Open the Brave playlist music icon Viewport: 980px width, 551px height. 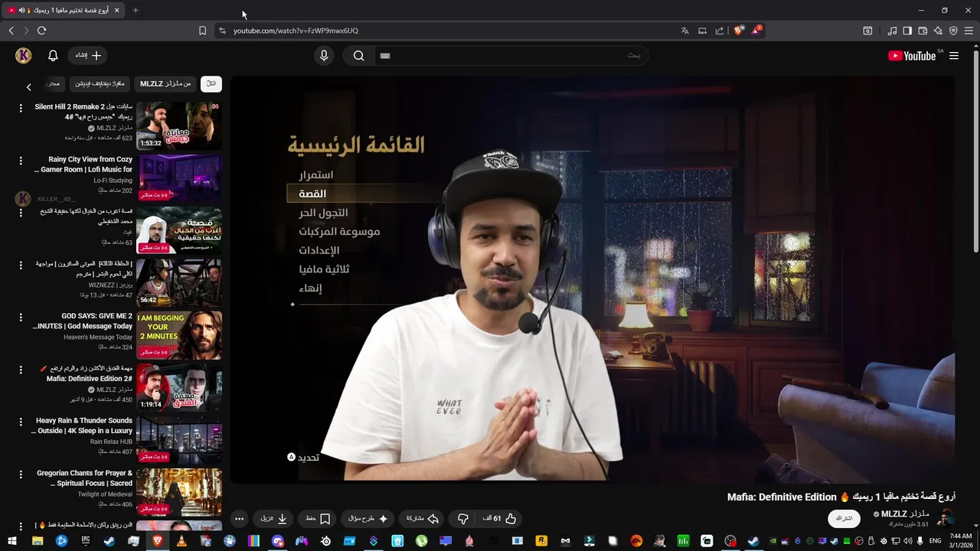point(892,31)
